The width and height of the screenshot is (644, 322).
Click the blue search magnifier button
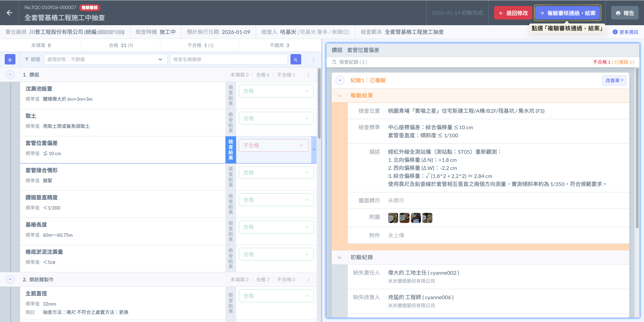pos(296,59)
